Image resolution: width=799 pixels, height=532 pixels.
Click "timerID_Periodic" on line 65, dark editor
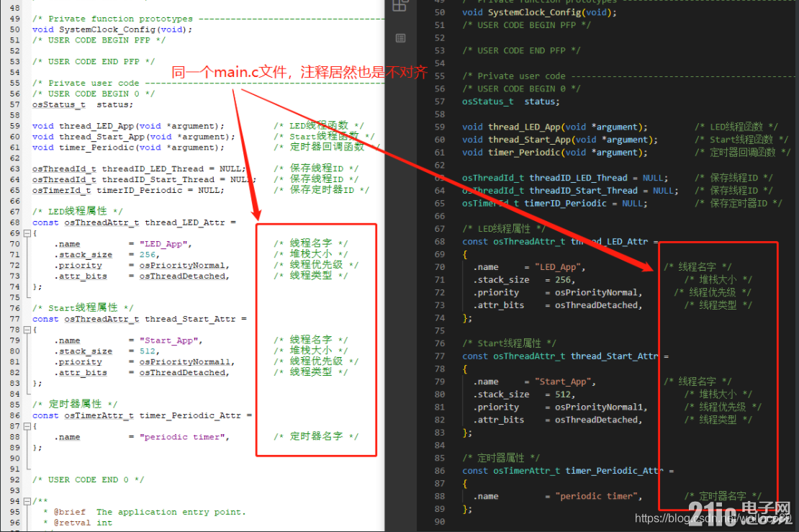pos(566,203)
